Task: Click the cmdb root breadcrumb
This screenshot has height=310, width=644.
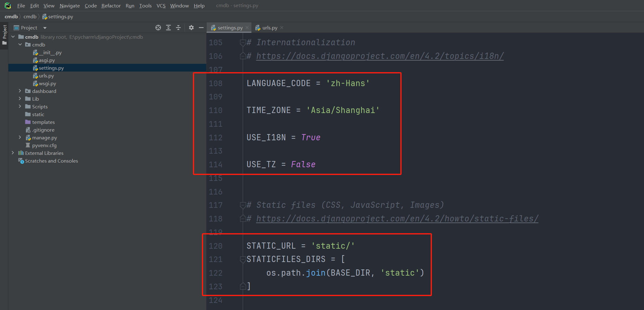Action: click(11, 16)
